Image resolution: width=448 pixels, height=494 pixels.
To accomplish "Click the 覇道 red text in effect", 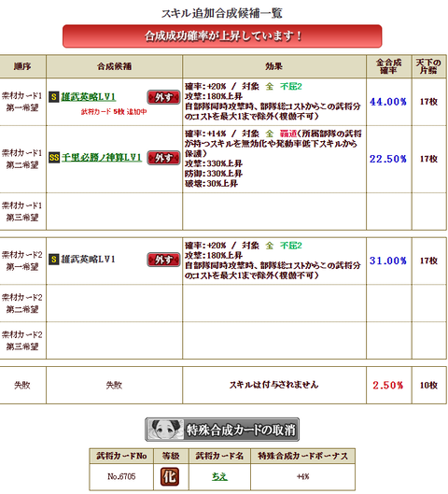I will click(288, 134).
